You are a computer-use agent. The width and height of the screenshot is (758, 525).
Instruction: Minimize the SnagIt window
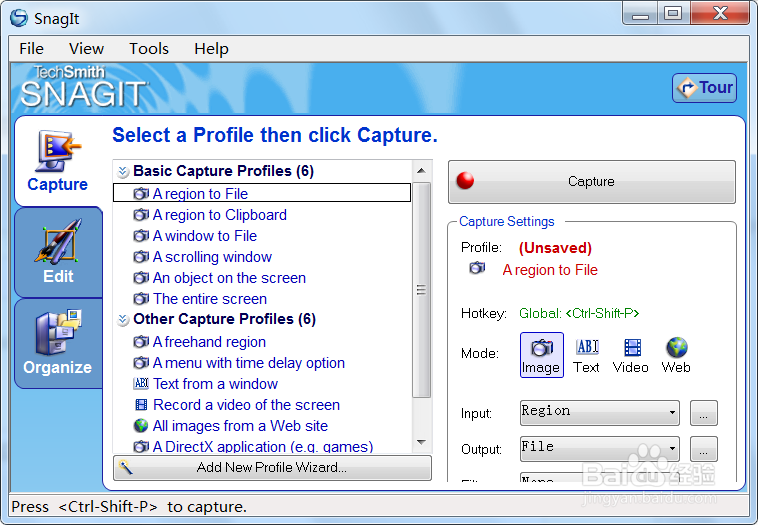pos(640,14)
